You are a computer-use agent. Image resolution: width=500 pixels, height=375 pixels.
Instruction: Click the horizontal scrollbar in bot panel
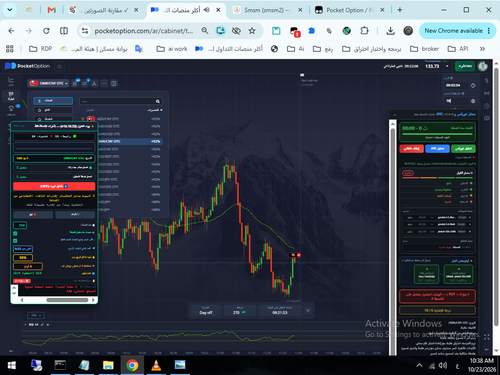pos(67,300)
